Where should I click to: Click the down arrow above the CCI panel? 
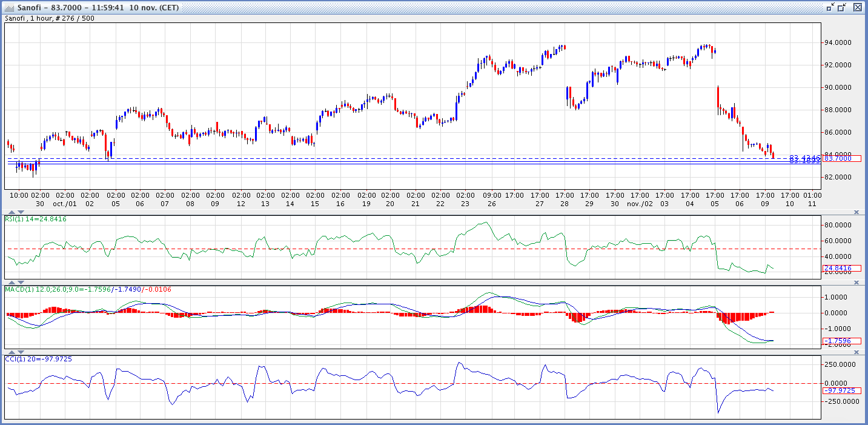pos(19,352)
